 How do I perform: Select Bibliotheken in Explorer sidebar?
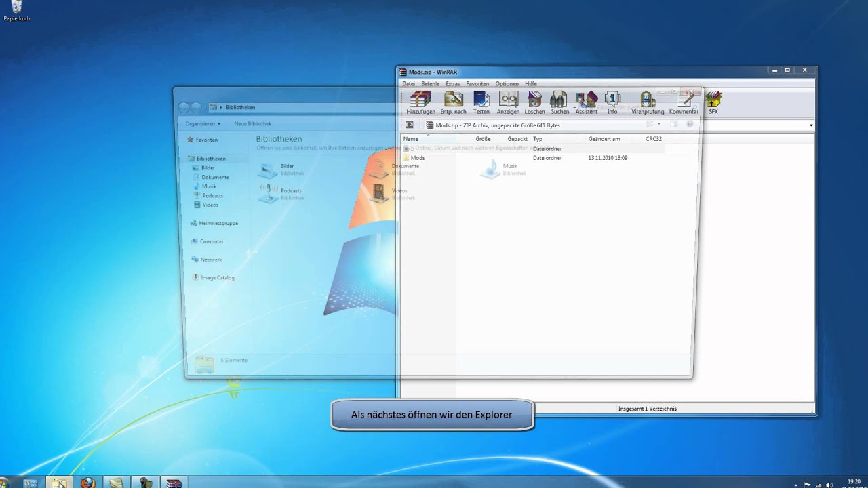coord(208,159)
